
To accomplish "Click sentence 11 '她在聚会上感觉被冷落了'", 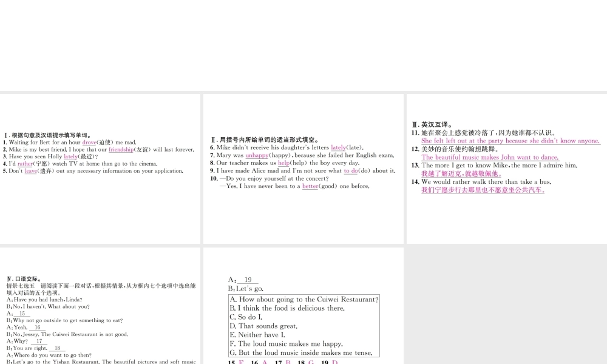I will point(484,133).
